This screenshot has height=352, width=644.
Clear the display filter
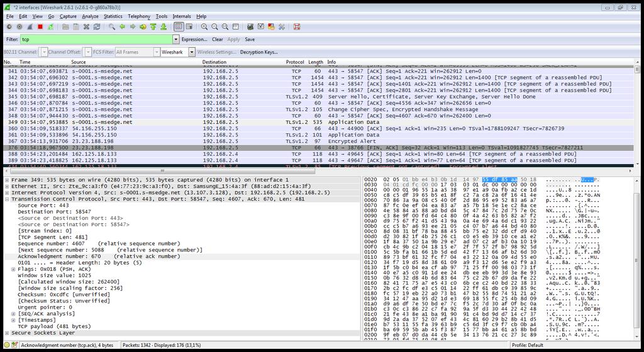217,40
